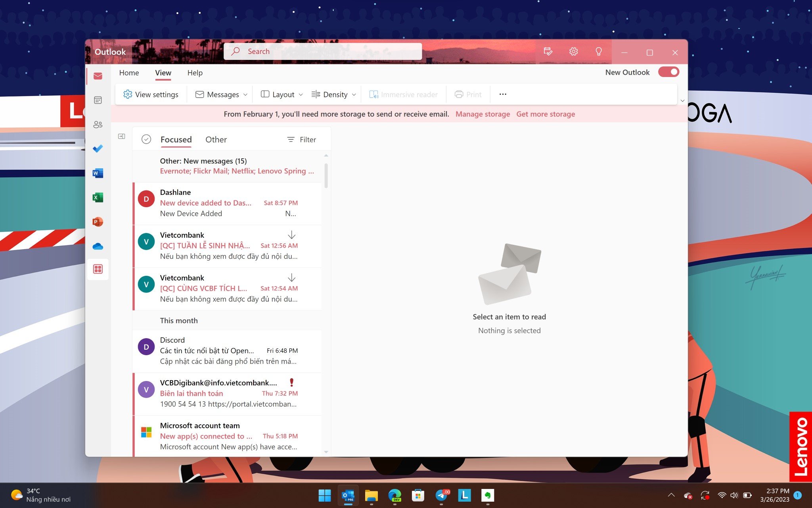Viewport: 812px width, 508px height.
Task: Launch Word from the sidebar
Action: coord(98,173)
